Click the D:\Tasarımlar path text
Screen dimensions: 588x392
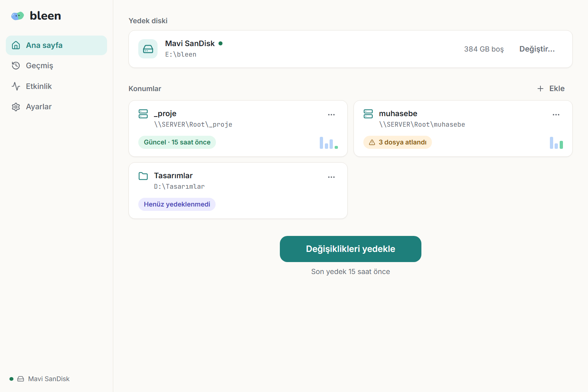(x=179, y=187)
